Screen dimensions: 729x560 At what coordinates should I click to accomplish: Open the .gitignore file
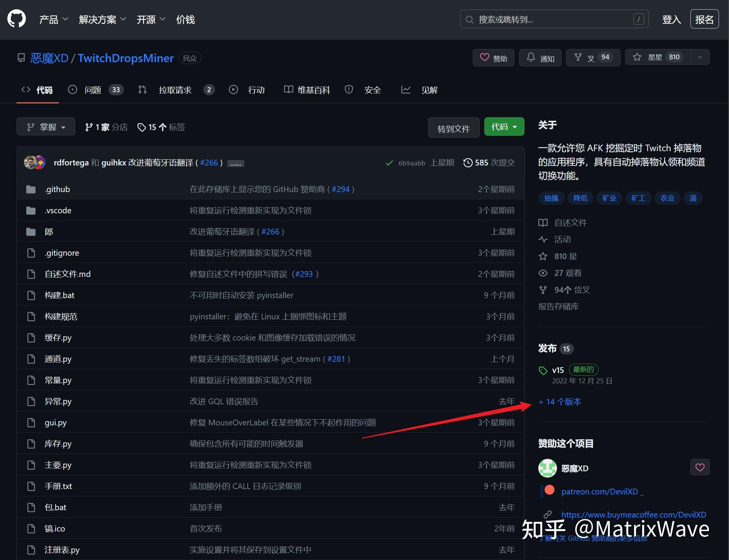[62, 253]
